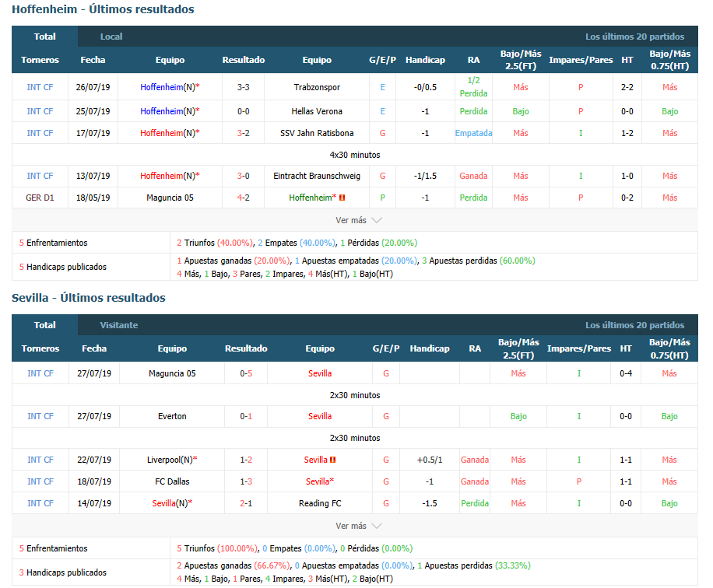Open the 3-0 result against Eintracht Braunschweig
713x588 pixels.
click(x=244, y=176)
